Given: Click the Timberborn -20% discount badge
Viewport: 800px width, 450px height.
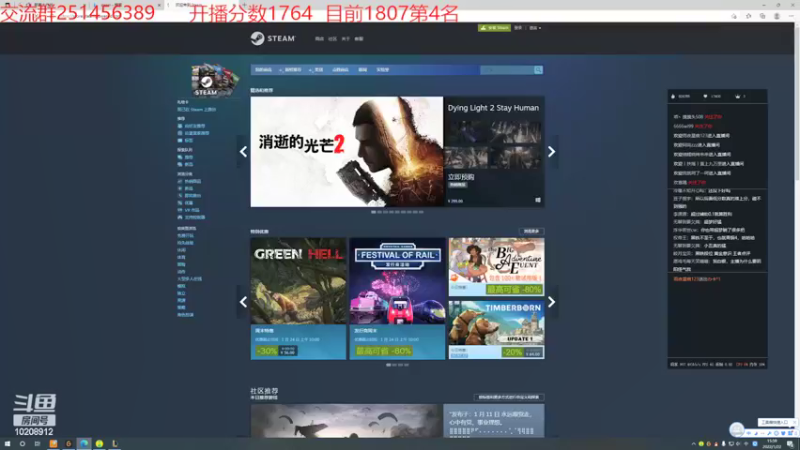Looking at the screenshot, I should [513, 352].
